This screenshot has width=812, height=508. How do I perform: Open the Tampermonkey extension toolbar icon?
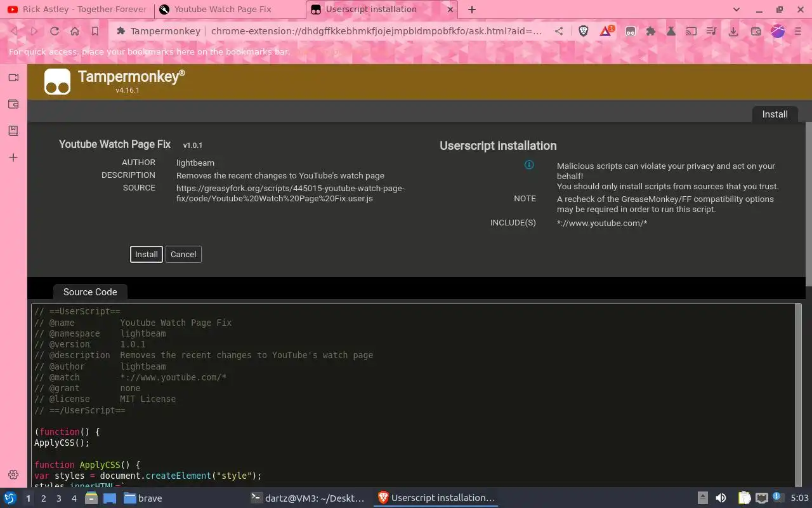click(631, 31)
